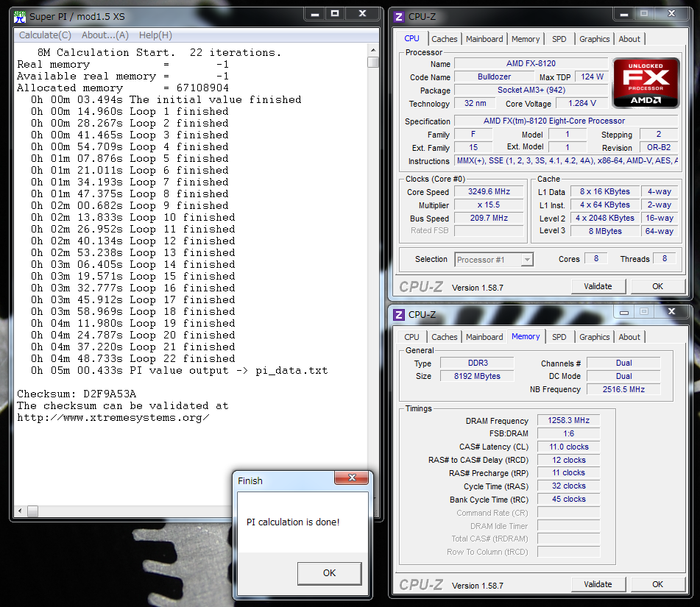Click the NB Frequency value 2516.5 MHz
700x607 pixels.
click(623, 390)
